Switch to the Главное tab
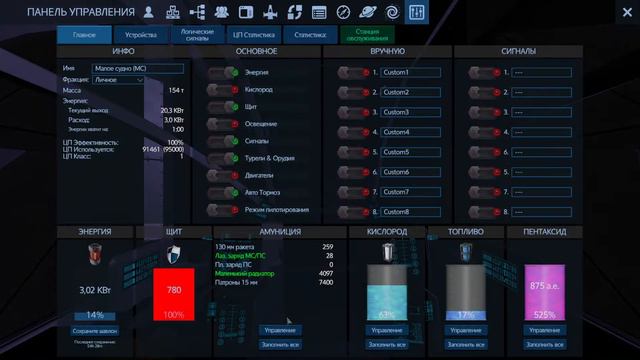The image size is (640, 360). (84, 35)
